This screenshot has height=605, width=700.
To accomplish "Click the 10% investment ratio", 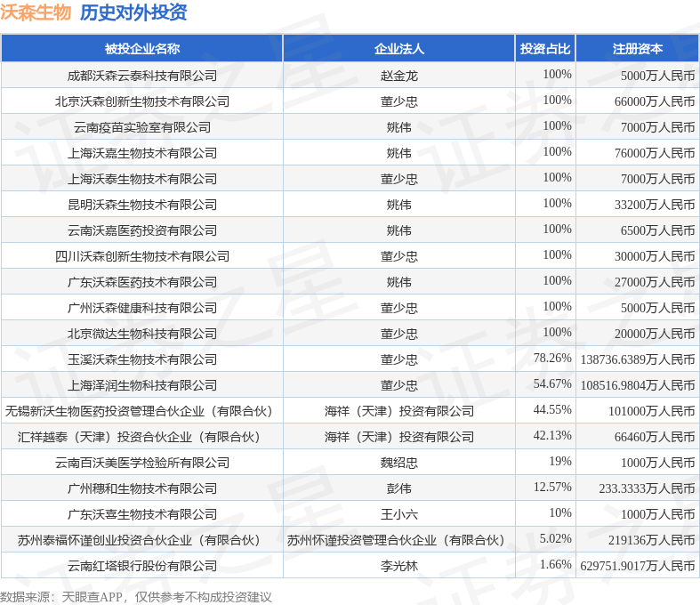I will pos(560,512).
